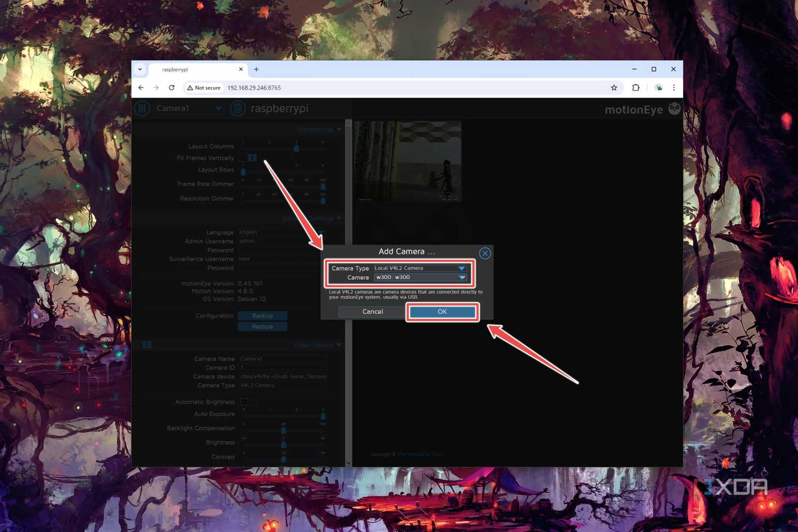Click the Not secure site info badge
The height and width of the screenshot is (532, 798).
tap(204, 88)
